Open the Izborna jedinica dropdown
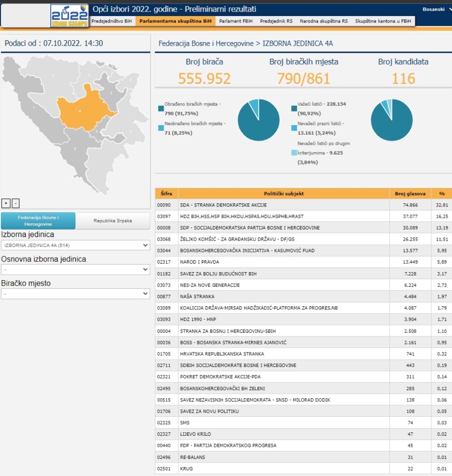The height and width of the screenshot is (476, 452). 75,245
